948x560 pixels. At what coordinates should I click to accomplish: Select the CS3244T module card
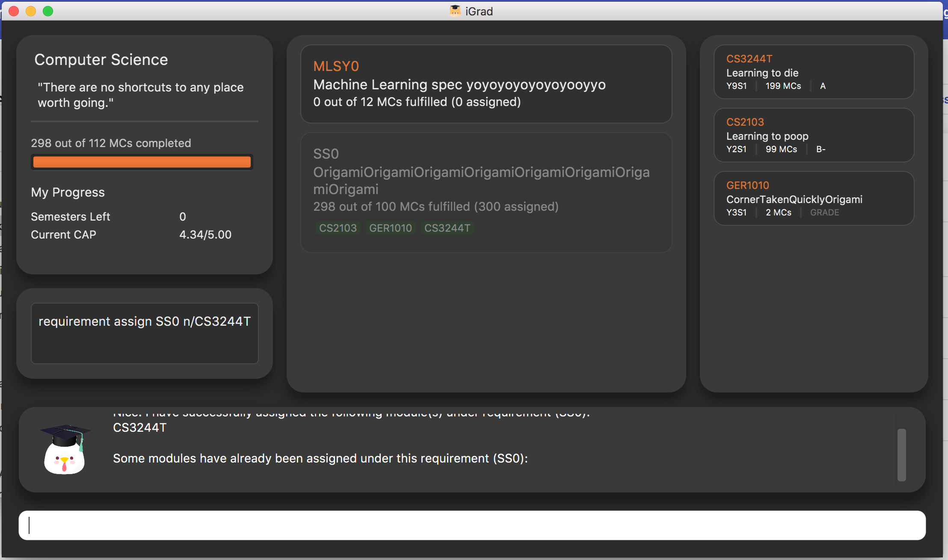click(x=813, y=72)
